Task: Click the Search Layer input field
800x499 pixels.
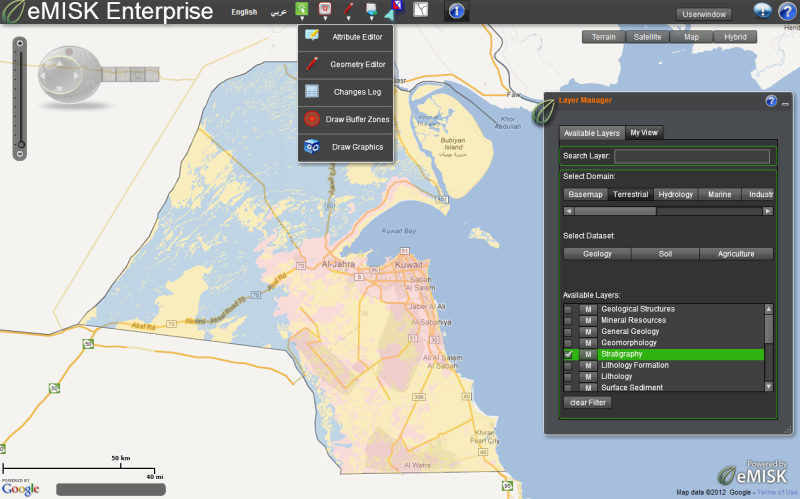Action: point(692,156)
